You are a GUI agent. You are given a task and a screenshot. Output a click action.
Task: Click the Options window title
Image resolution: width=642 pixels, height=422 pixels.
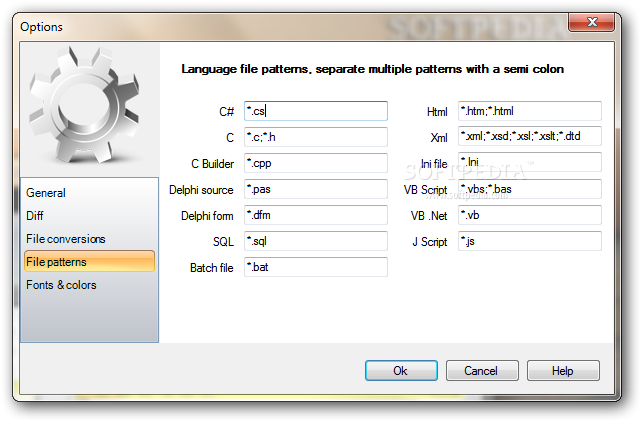click(41, 27)
